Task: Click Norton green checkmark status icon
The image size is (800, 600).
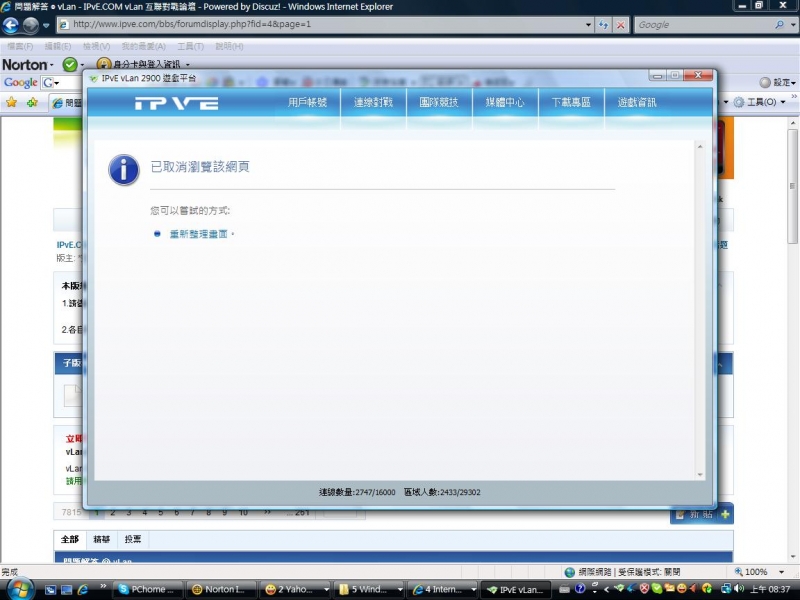Action: 70,65
